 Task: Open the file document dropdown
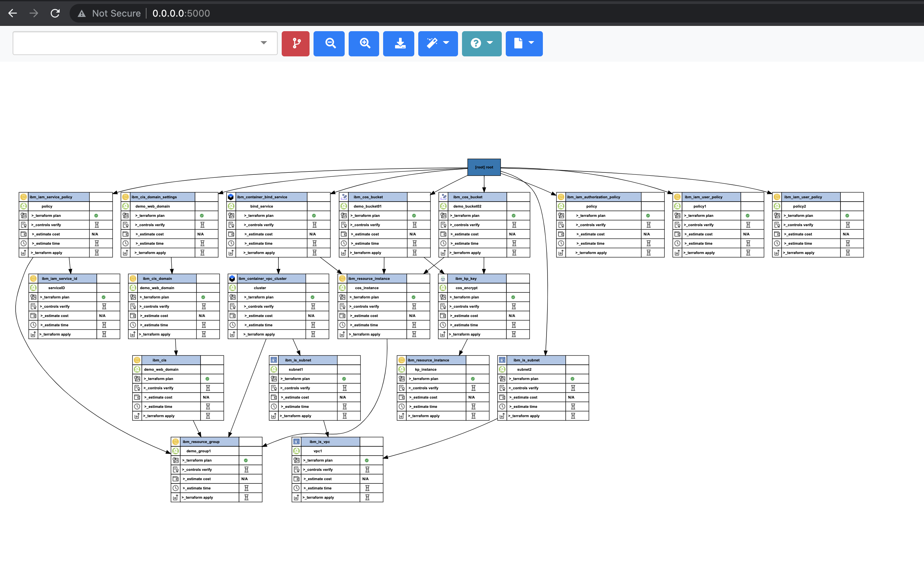524,43
